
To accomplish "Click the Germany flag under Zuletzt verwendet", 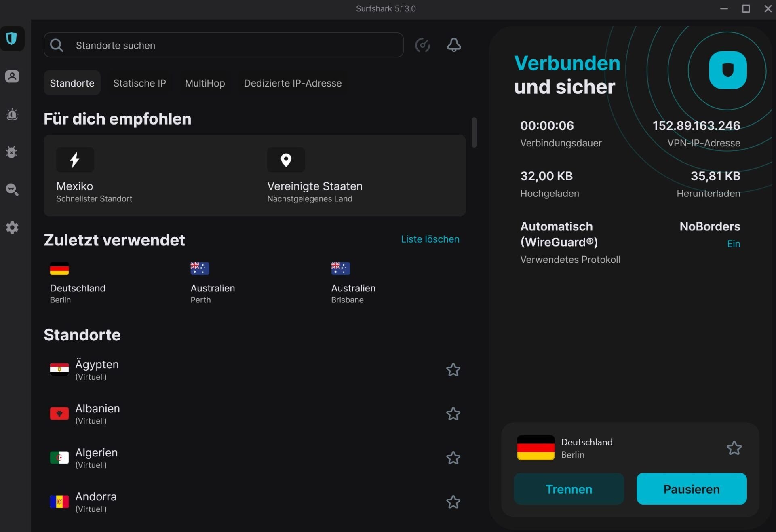I will (x=59, y=268).
